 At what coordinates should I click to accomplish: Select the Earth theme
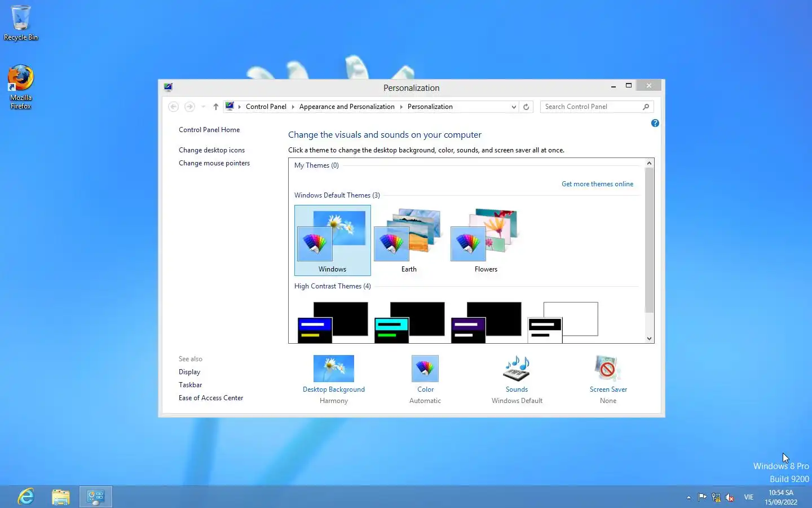coord(409,240)
